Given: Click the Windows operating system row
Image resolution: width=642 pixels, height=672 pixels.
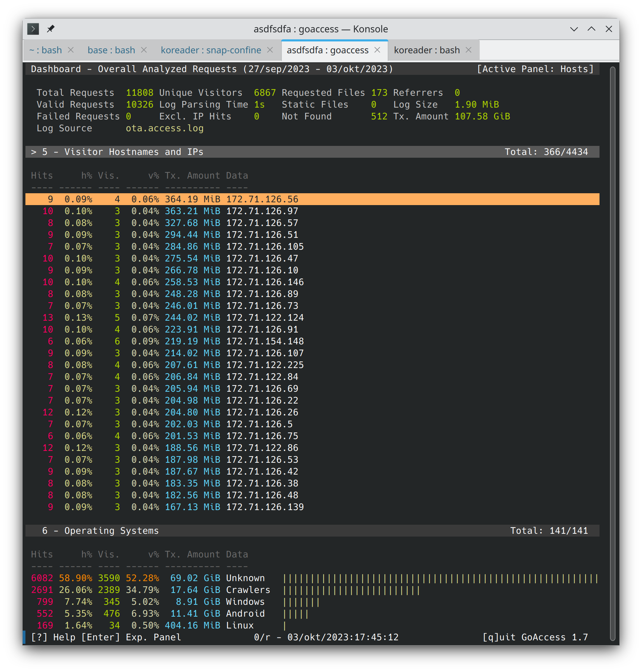Looking at the screenshot, I should pyautogui.click(x=312, y=602).
